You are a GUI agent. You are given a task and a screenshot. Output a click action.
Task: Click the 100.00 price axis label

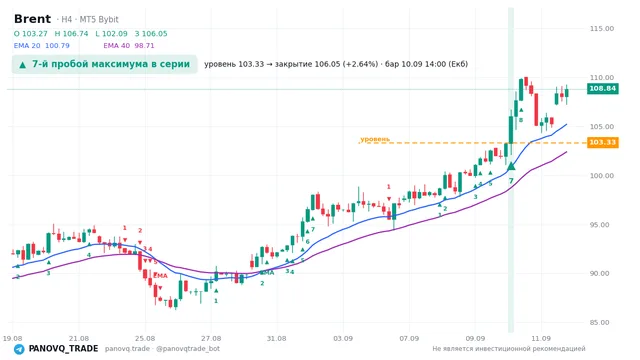tap(602, 176)
